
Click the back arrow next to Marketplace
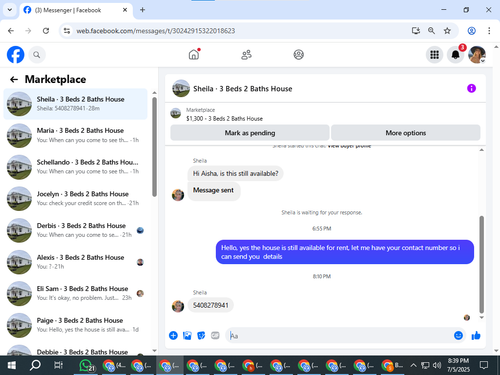pyautogui.click(x=14, y=79)
